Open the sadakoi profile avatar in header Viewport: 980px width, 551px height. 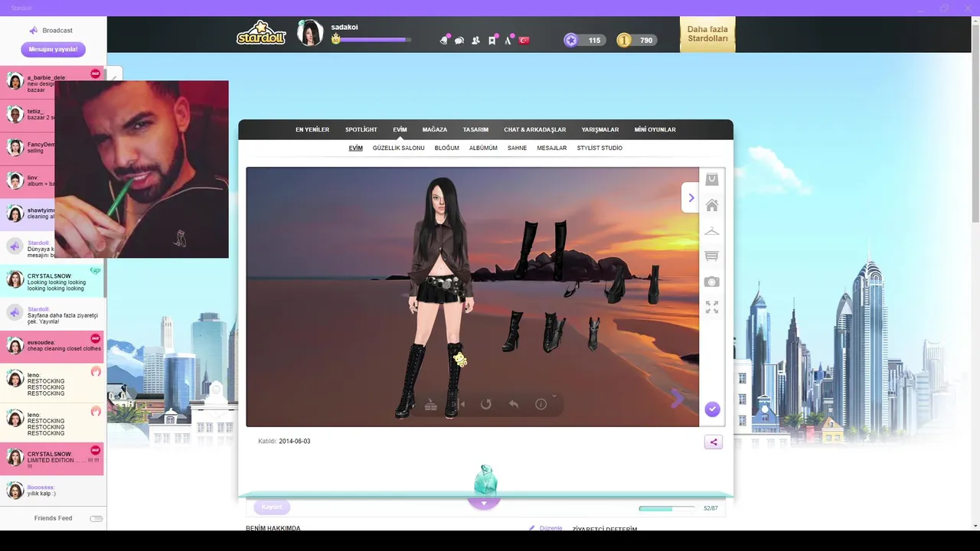coord(310,33)
